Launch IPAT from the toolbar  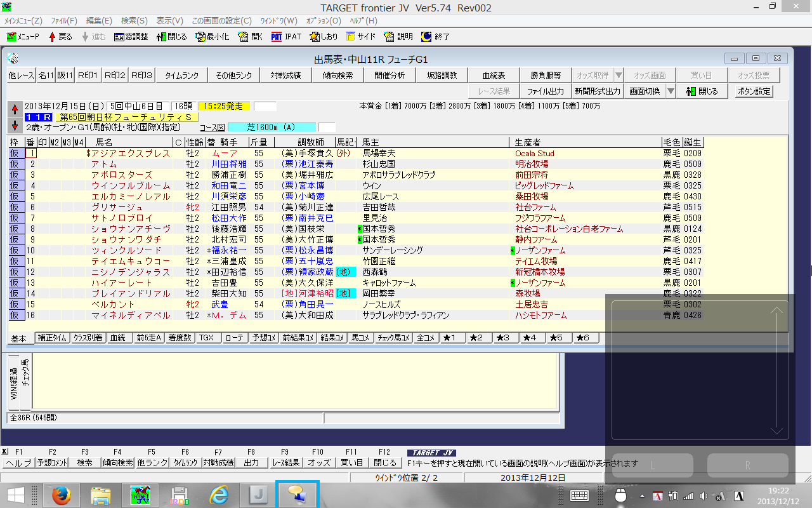coord(286,37)
